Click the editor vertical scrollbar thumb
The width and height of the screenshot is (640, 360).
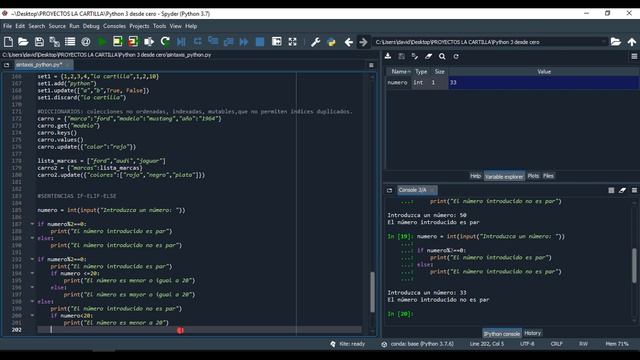[372, 292]
